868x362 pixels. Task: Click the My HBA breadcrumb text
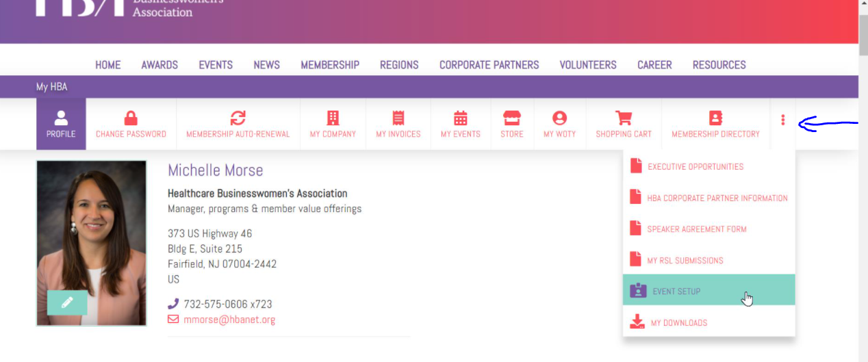pos(51,87)
